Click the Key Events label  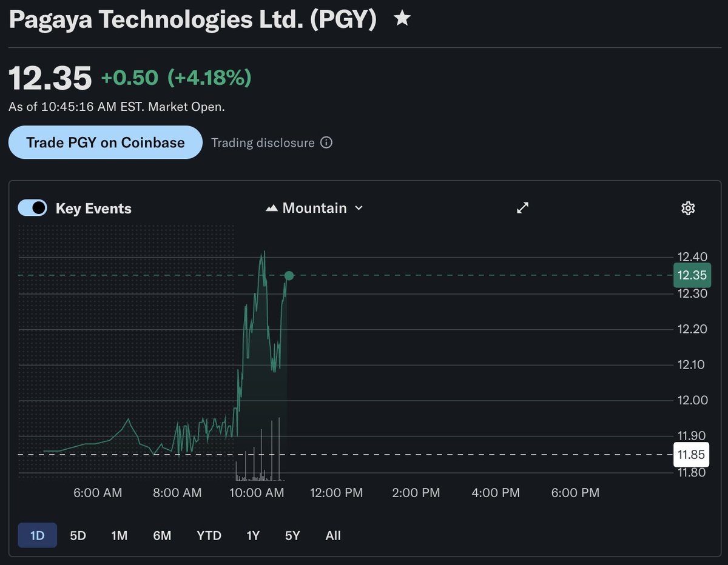tap(93, 209)
